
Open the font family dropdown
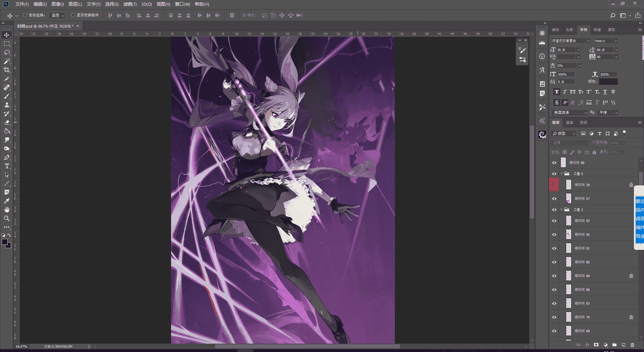588,41
